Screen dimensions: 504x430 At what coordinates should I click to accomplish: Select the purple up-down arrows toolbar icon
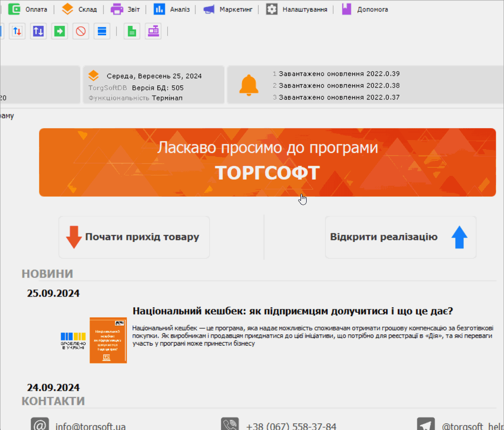[38, 31]
